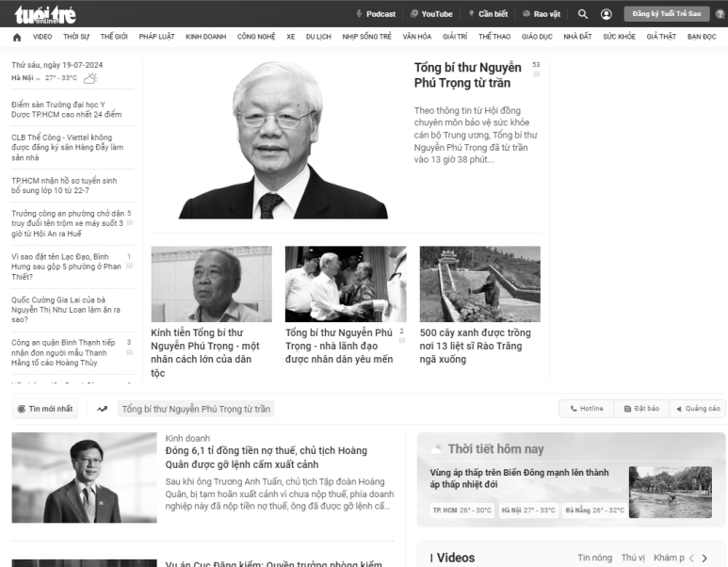Screen dimensions: 728x567
Task: Click the user account icon
Action: click(x=606, y=14)
